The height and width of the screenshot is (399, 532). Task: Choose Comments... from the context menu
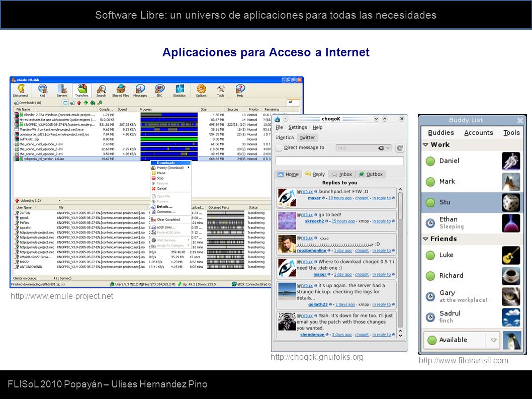point(170,211)
